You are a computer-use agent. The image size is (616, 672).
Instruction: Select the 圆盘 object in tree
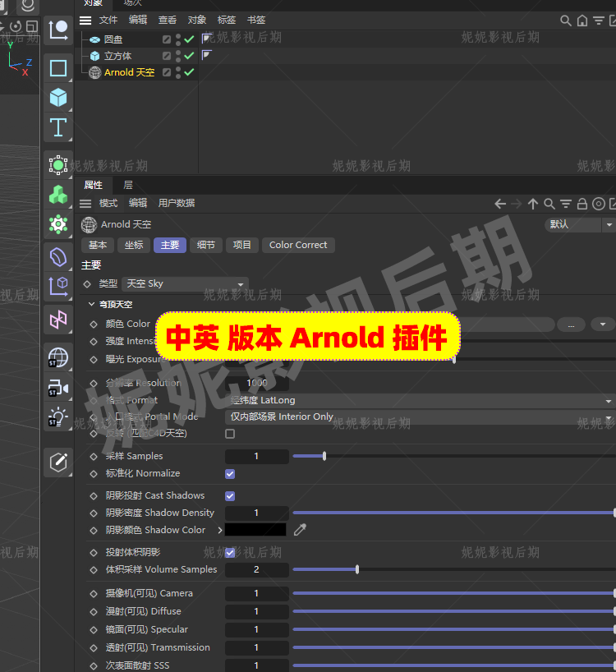pos(113,39)
